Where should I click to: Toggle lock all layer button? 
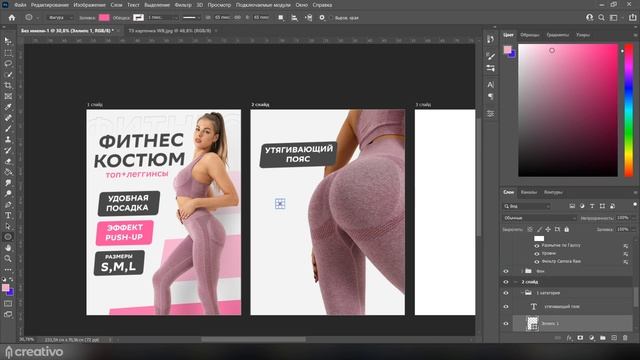pos(567,229)
